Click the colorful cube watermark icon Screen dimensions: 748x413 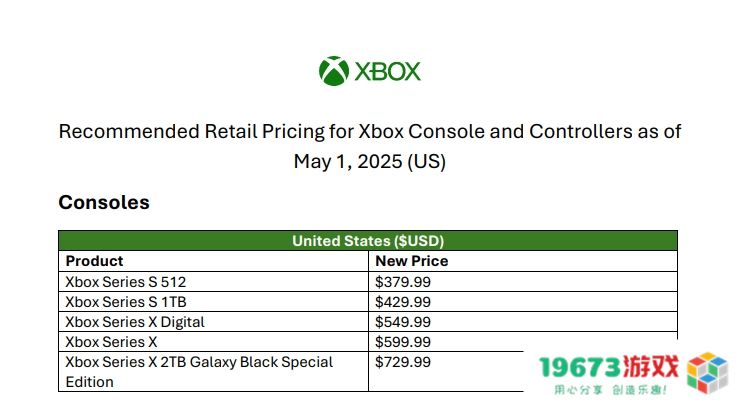pos(707,372)
